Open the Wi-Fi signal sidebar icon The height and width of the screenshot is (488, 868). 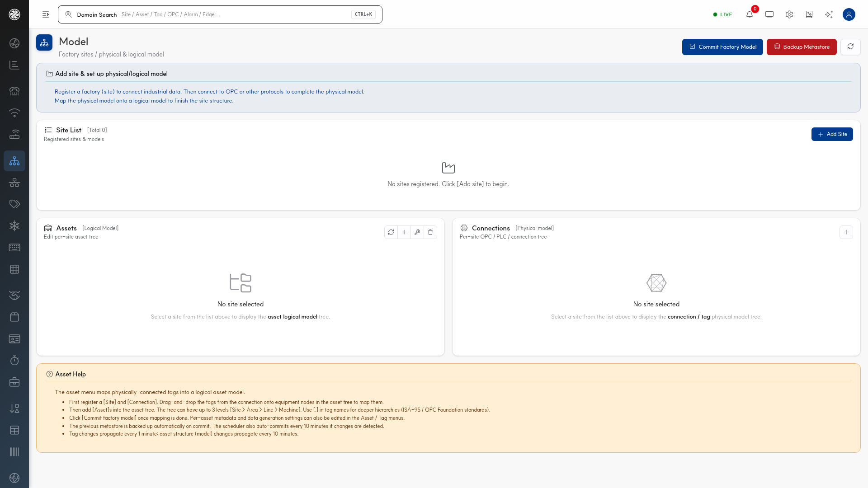pos(14,113)
